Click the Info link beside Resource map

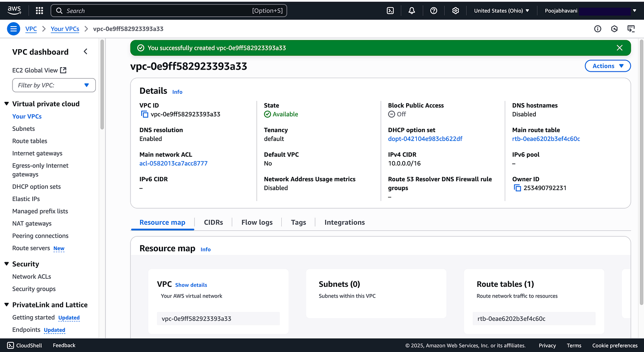coord(206,249)
